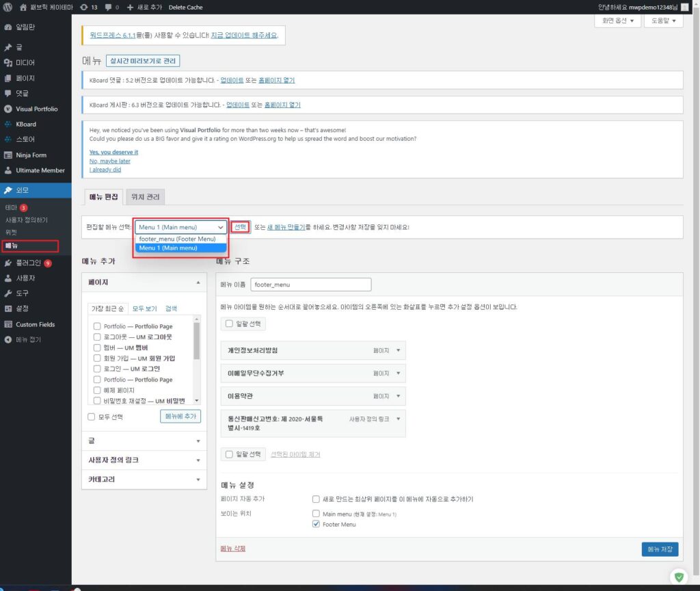Enable the Main menu location checkbox
700x591 pixels.
tap(316, 513)
